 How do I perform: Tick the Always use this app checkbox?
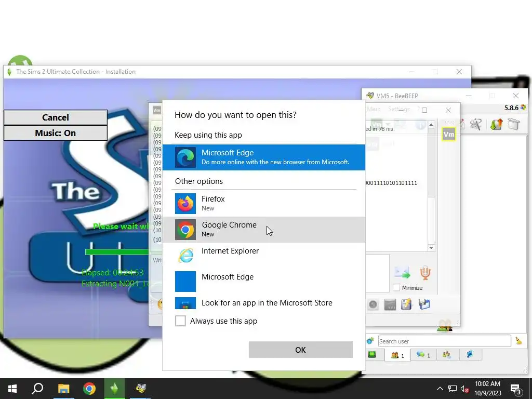[180, 321]
